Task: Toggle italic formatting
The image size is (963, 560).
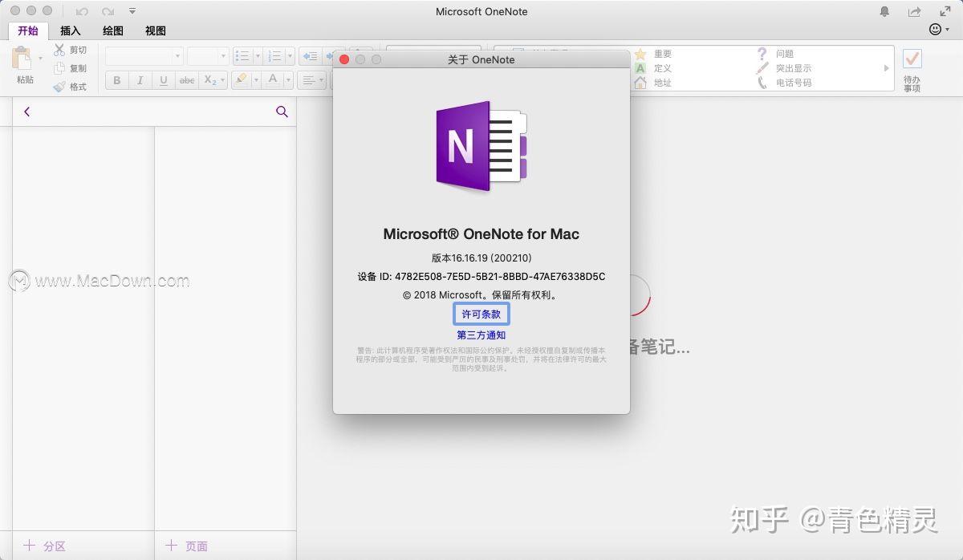Action: [x=140, y=80]
